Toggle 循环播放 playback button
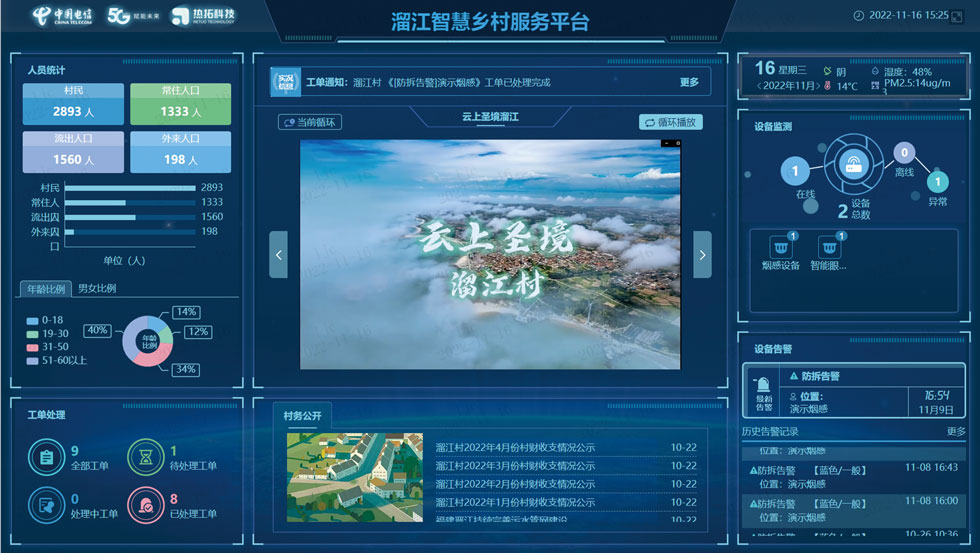This screenshot has height=553, width=980. (671, 122)
